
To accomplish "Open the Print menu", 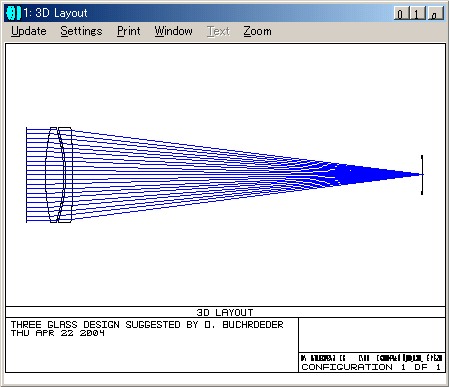I will [x=128, y=31].
